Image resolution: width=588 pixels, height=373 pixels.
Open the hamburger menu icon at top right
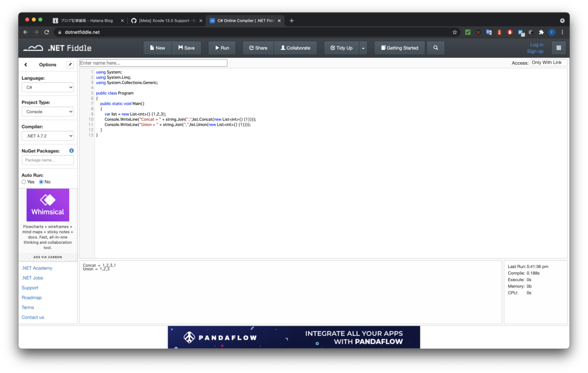559,48
